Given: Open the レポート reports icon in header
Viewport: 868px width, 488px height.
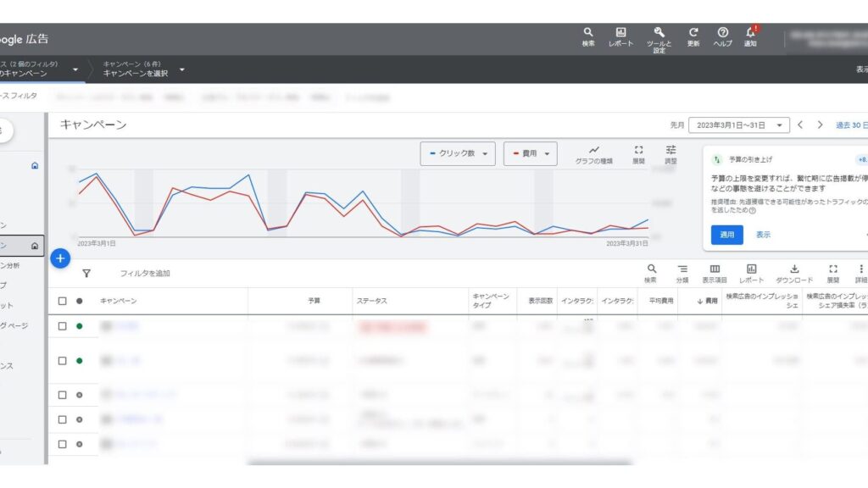Looking at the screenshot, I should [x=620, y=32].
